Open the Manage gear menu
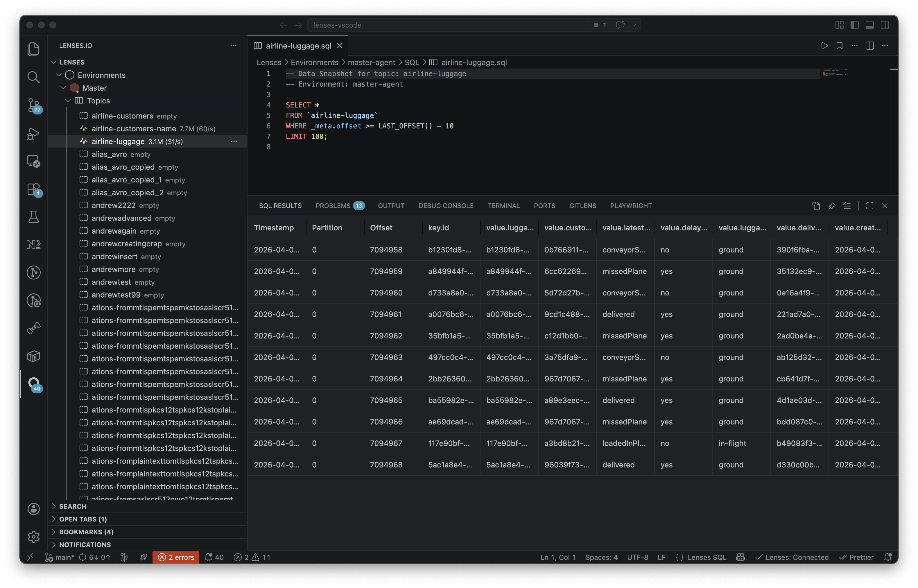This screenshot has height=588, width=918. pos(34,537)
